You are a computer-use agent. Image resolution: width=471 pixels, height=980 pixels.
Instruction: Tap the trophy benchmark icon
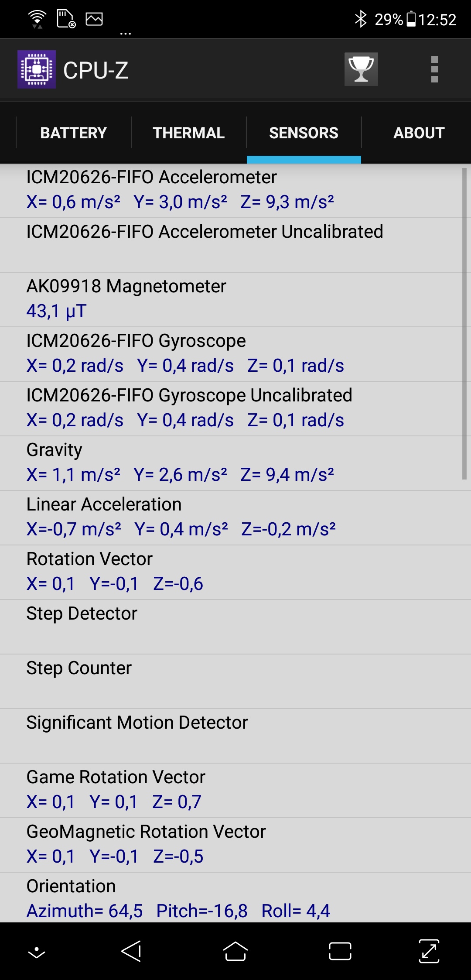[x=361, y=69]
